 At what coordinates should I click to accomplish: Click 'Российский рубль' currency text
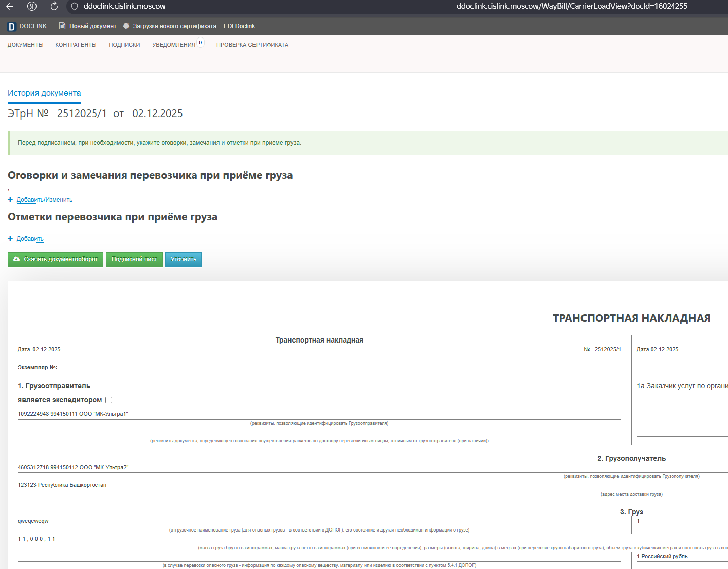coord(665,556)
